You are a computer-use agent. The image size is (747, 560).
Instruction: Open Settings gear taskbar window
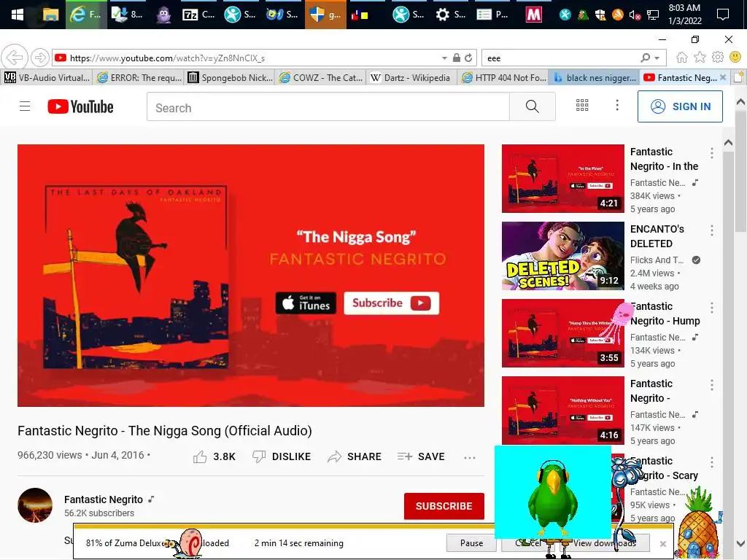451,15
